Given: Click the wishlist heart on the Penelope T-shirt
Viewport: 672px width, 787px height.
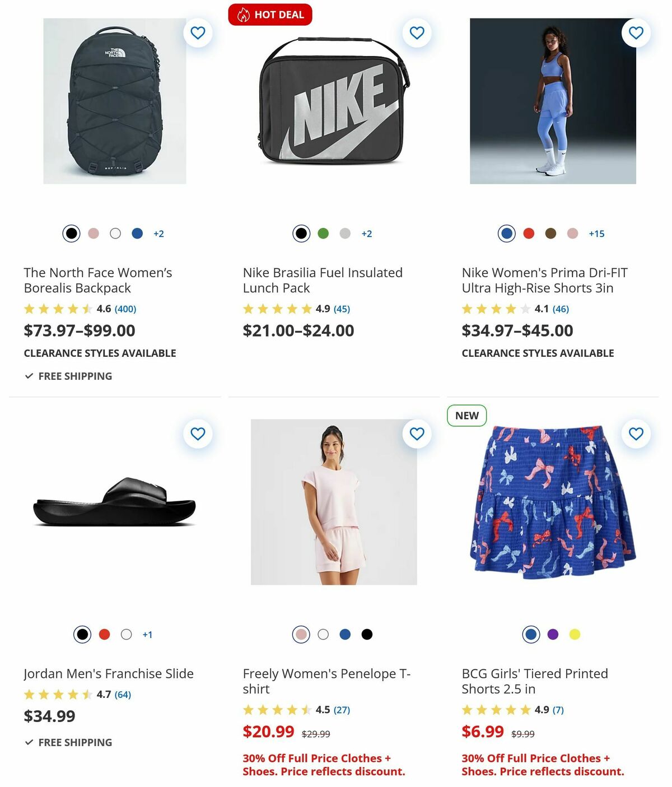Looking at the screenshot, I should coord(416,434).
